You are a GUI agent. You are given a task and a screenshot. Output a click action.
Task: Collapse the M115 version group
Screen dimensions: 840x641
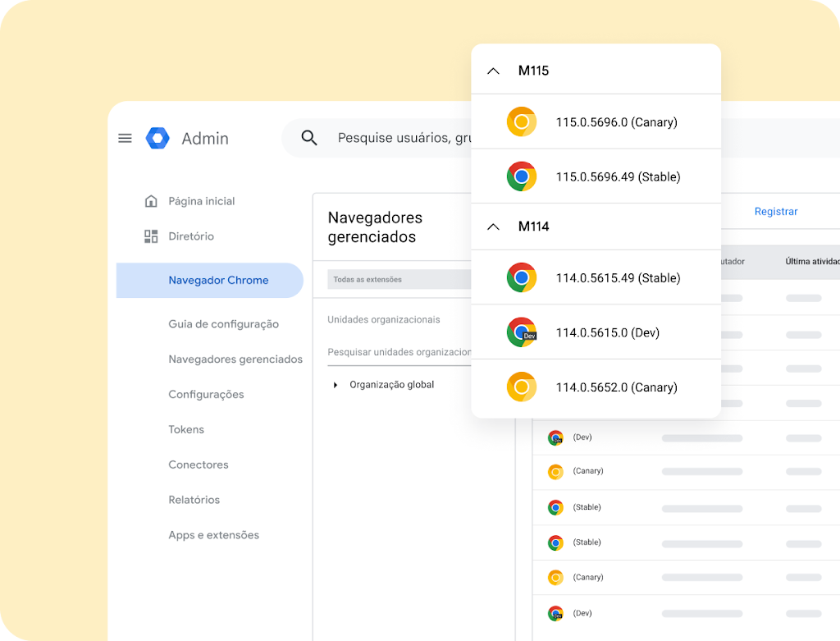pos(493,71)
